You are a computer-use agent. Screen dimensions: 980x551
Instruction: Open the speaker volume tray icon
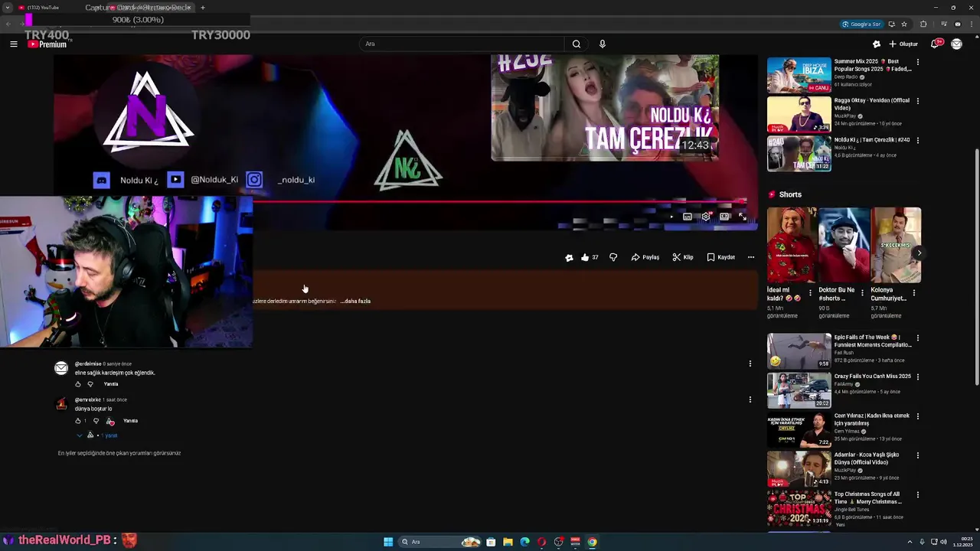[x=943, y=542]
